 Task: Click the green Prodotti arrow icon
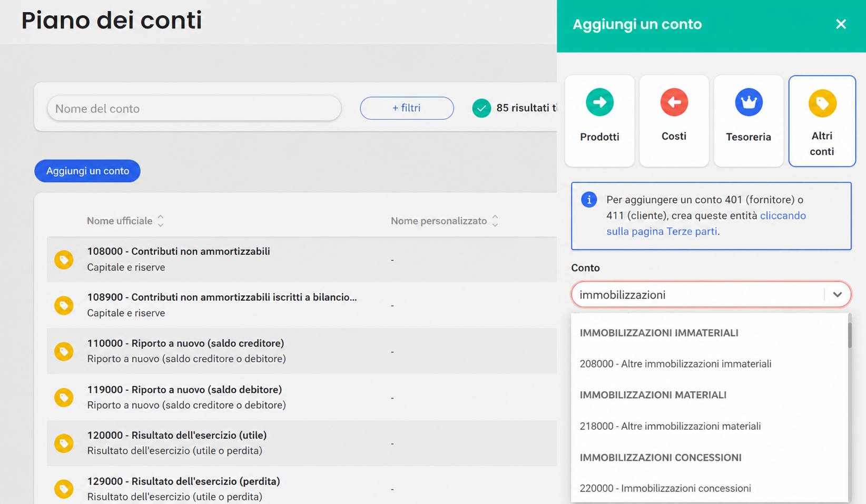(599, 102)
